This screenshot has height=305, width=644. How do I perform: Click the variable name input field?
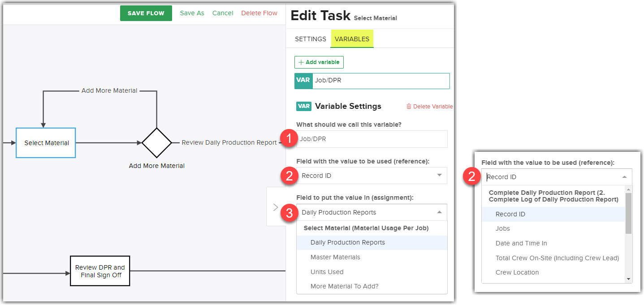pos(372,139)
